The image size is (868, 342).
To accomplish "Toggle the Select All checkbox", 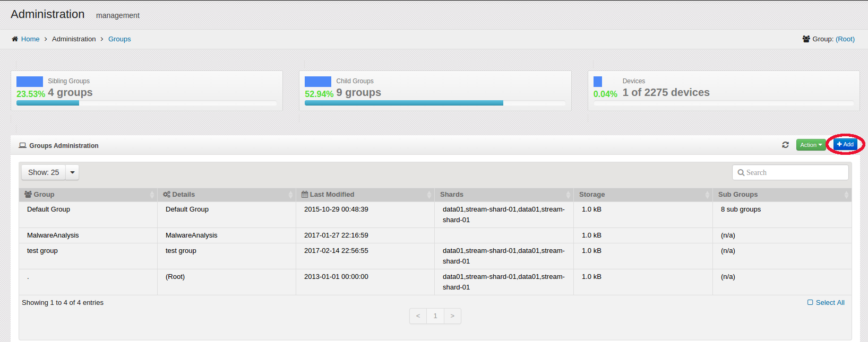I will pos(810,303).
